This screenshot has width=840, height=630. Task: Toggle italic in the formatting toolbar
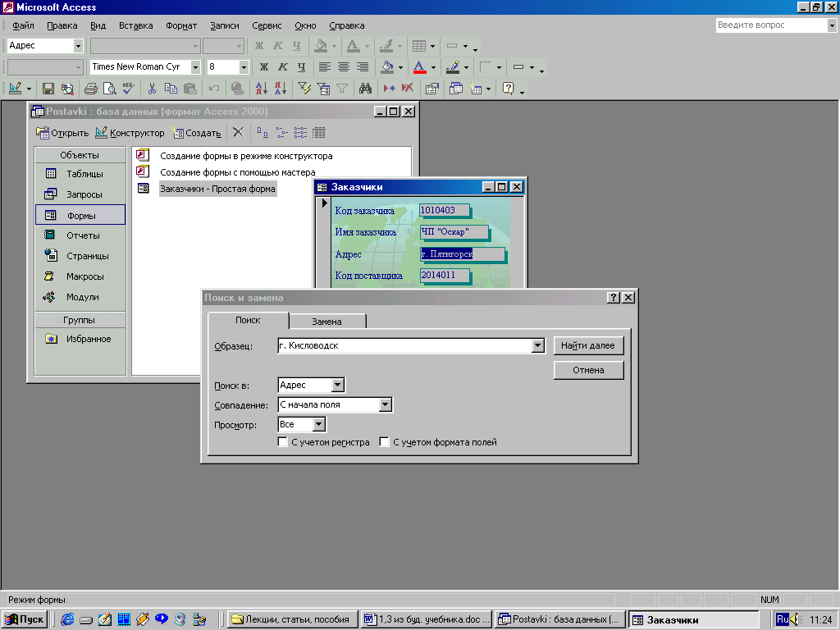[283, 67]
